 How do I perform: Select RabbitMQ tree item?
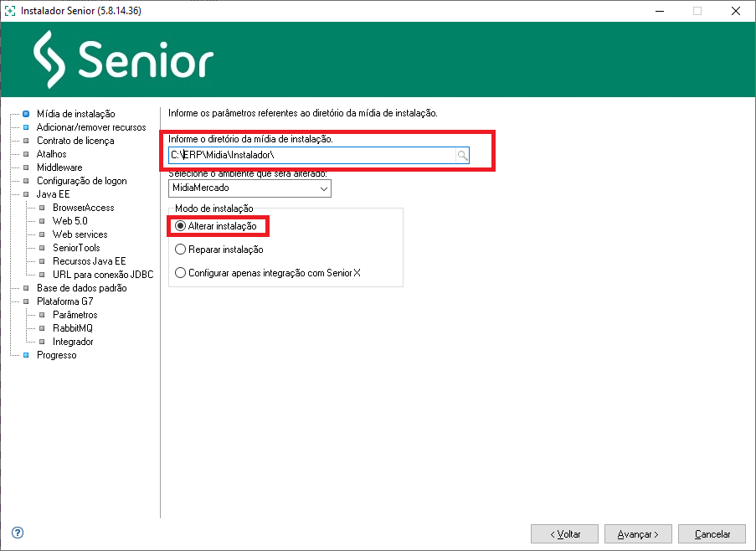[72, 328]
